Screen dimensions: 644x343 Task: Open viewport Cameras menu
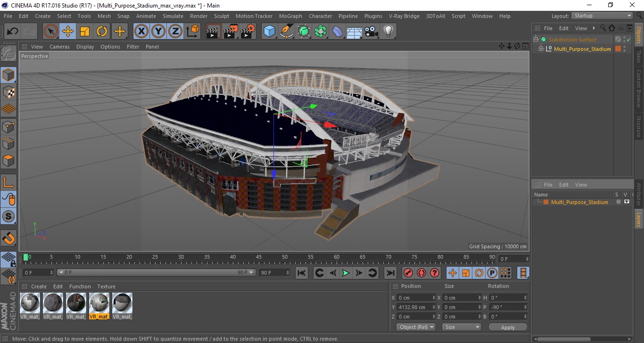[59, 47]
